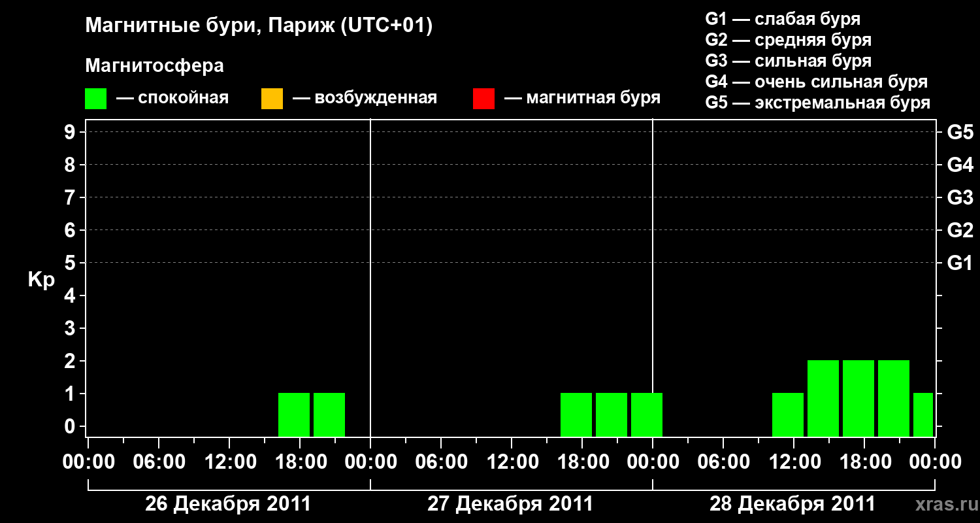Screen dimensions: 980x523
Task: Click the green 'спокойная' legend swatch
Action: 95,99
